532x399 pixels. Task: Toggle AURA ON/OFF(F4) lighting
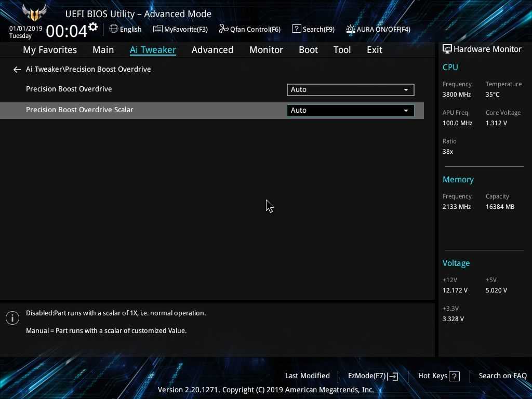(378, 29)
